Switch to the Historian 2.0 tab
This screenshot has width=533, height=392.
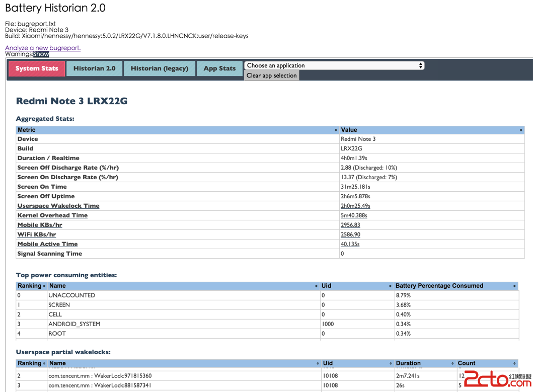94,68
